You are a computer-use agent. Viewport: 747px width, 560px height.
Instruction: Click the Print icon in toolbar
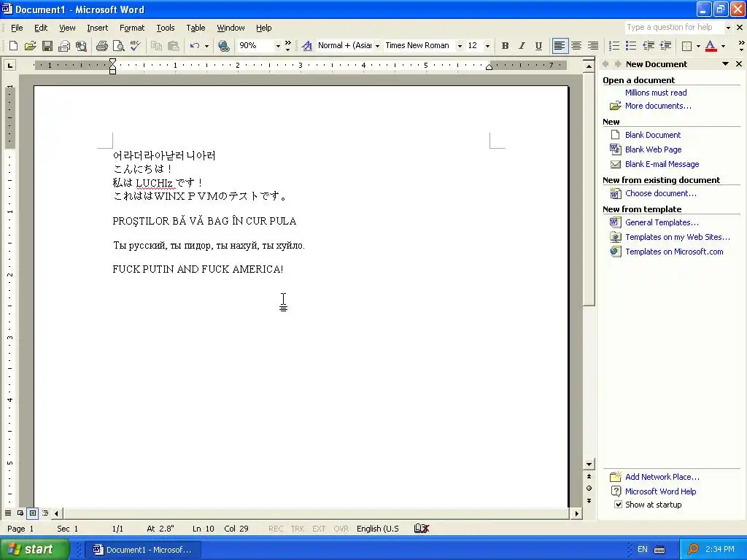tap(102, 46)
